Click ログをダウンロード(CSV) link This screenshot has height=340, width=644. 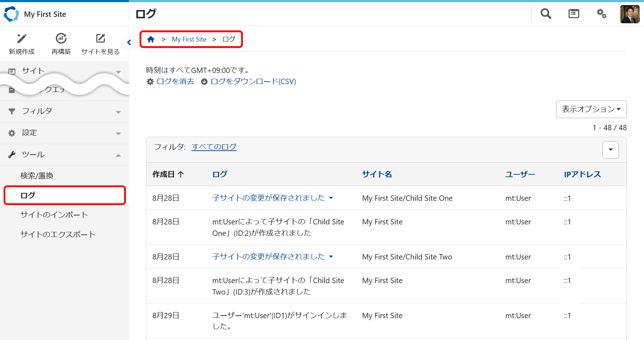[x=253, y=82]
